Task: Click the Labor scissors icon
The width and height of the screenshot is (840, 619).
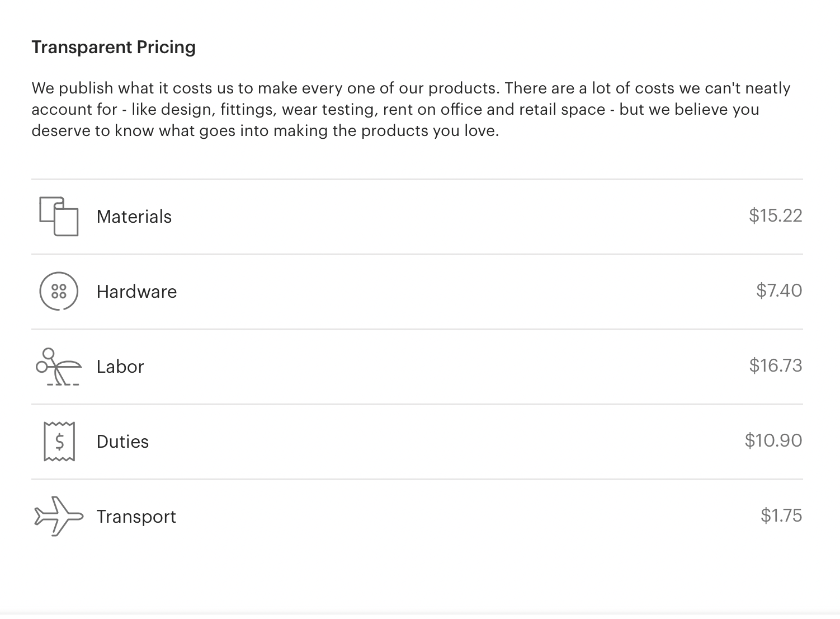Action: click(59, 367)
